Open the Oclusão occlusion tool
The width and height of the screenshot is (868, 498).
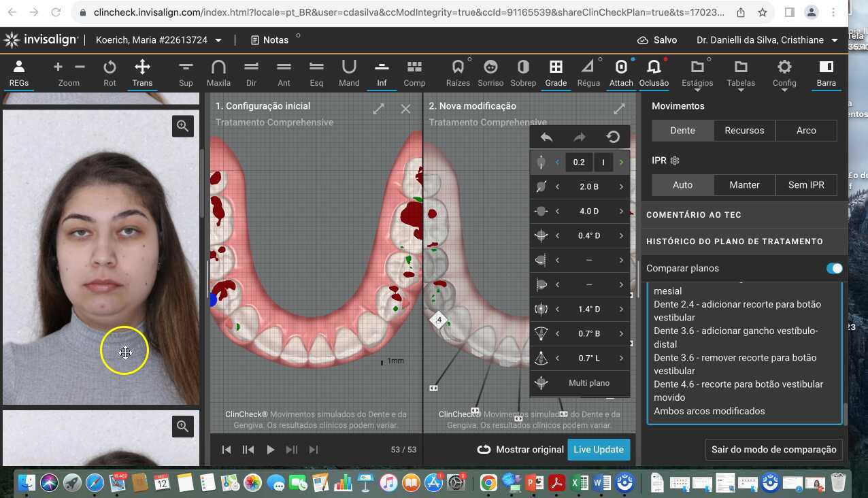pos(654,73)
